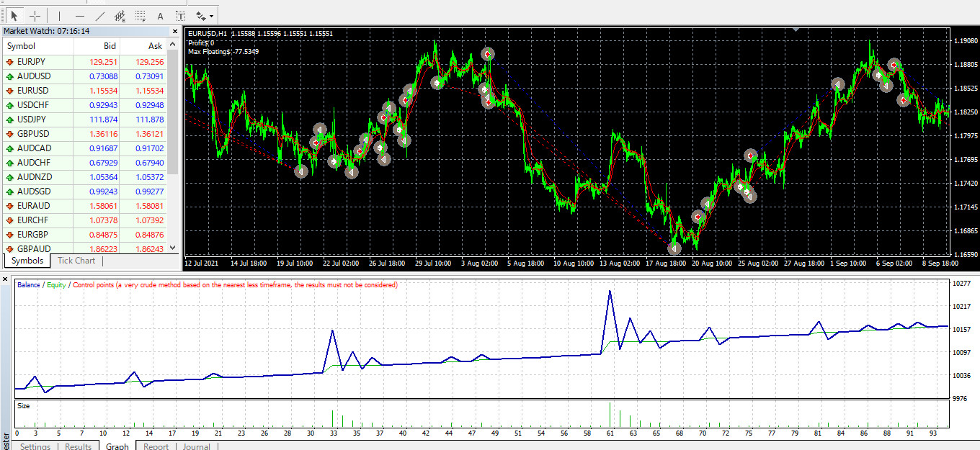Click the Symbol column header

click(38, 46)
